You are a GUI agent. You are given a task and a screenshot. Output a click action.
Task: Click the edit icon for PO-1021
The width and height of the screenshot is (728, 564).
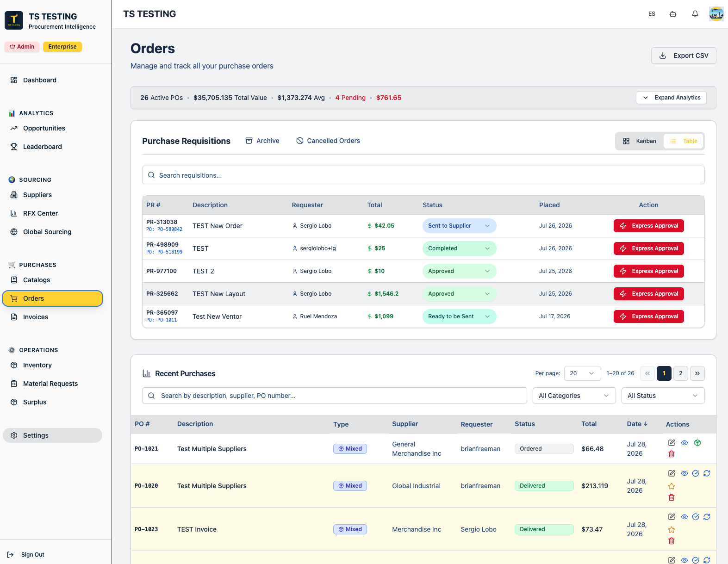(x=672, y=443)
